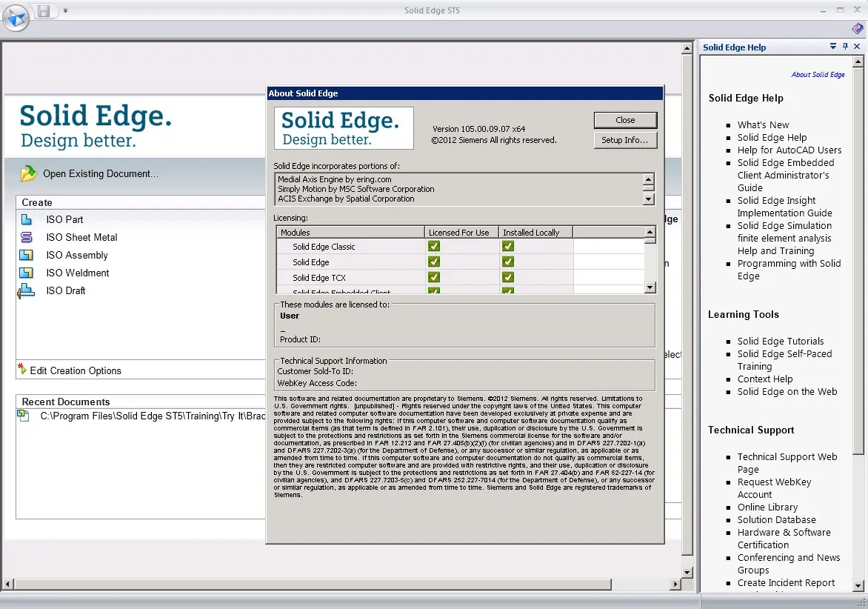Click the ISO Sheet Metal icon
Screen dimensions: 868x609
click(26, 238)
